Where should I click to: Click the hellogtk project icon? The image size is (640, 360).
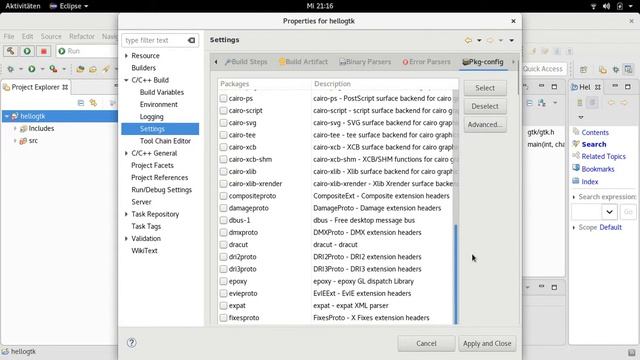tap(15, 116)
